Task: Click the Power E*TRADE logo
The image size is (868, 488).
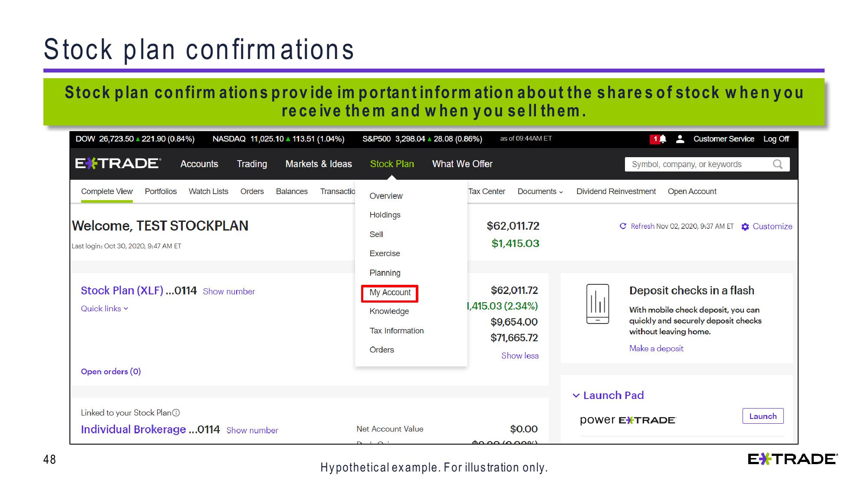Action: 628,420
